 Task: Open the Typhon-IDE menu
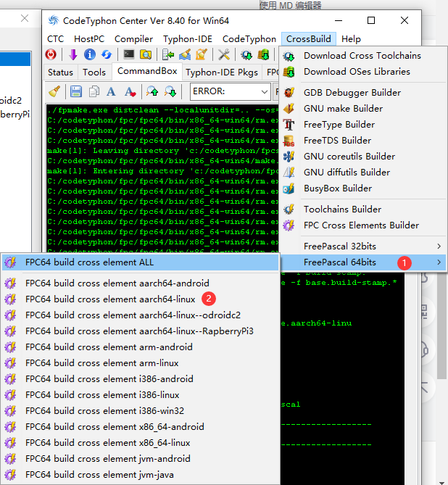pyautogui.click(x=188, y=39)
